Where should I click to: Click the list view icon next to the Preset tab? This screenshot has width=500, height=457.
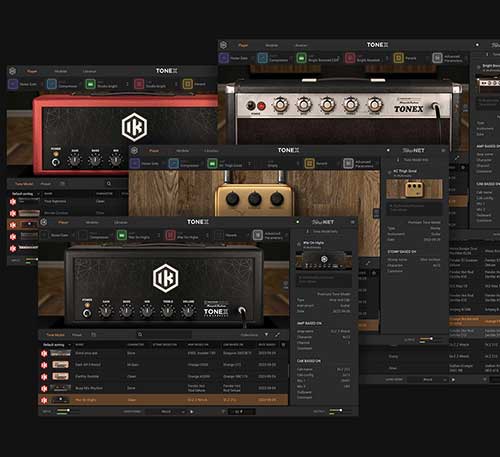93,335
